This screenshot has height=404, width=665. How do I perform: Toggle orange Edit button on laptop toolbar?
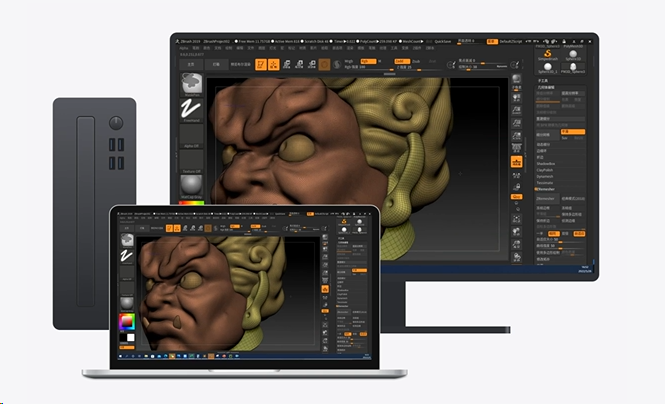(169, 228)
